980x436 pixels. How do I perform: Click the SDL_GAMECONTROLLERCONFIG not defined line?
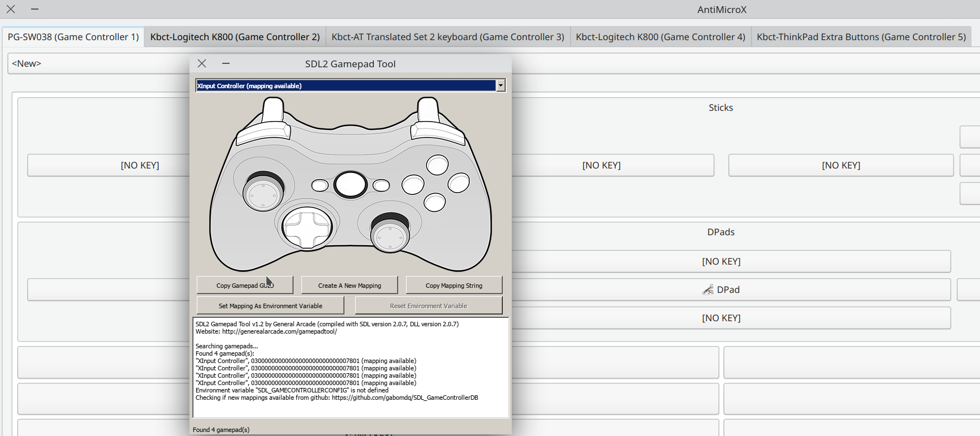click(292, 390)
